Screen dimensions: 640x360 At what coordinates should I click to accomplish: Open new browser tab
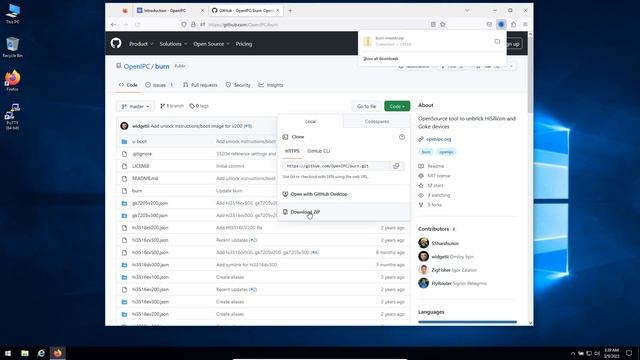290,11
